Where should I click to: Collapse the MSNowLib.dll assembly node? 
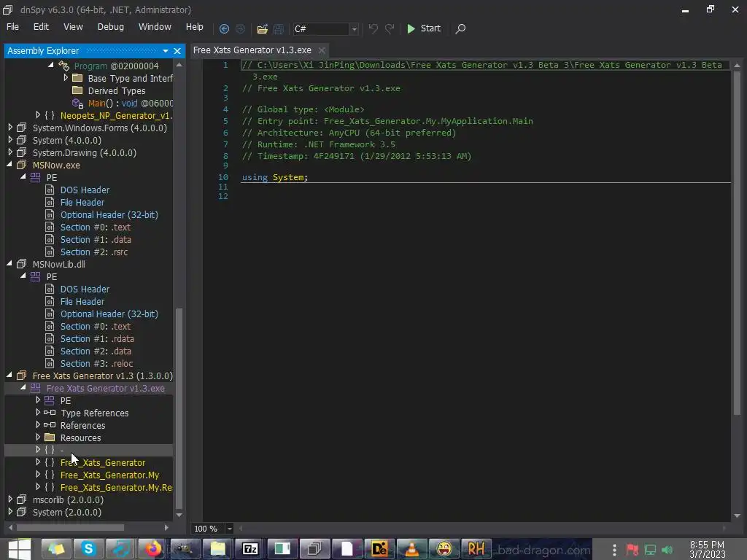pos(9,263)
